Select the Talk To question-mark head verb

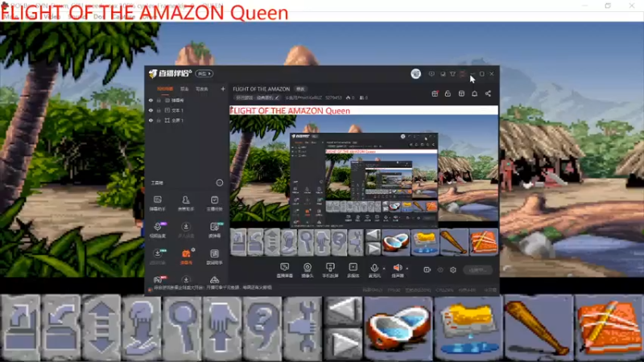(262, 327)
